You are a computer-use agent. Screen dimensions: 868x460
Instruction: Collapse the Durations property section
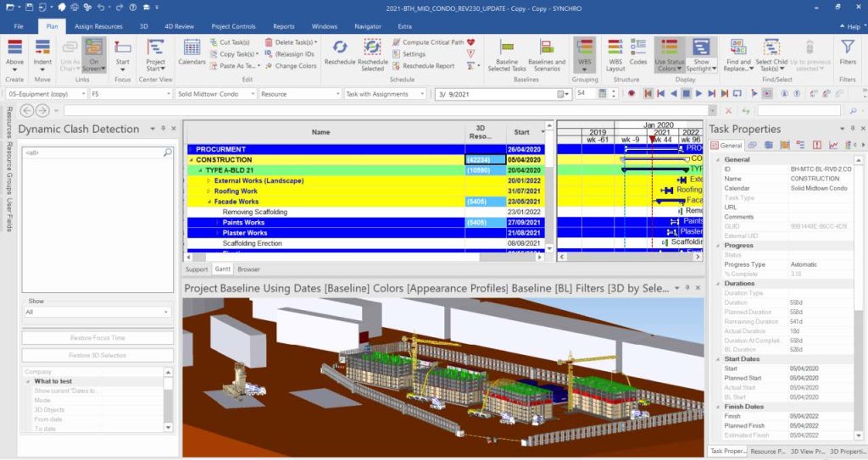718,284
